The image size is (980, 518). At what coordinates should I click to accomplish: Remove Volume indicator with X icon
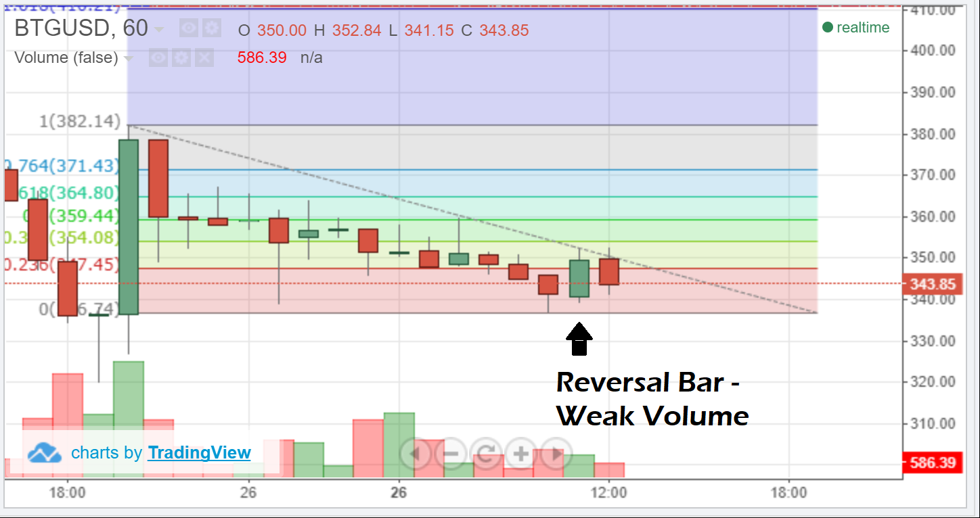coord(204,58)
